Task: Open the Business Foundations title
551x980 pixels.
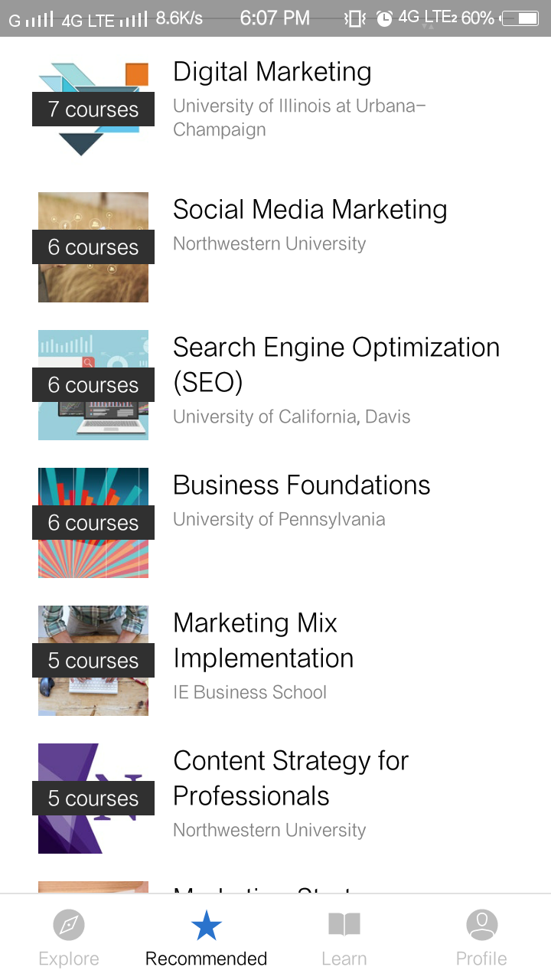Action: pos(302,485)
